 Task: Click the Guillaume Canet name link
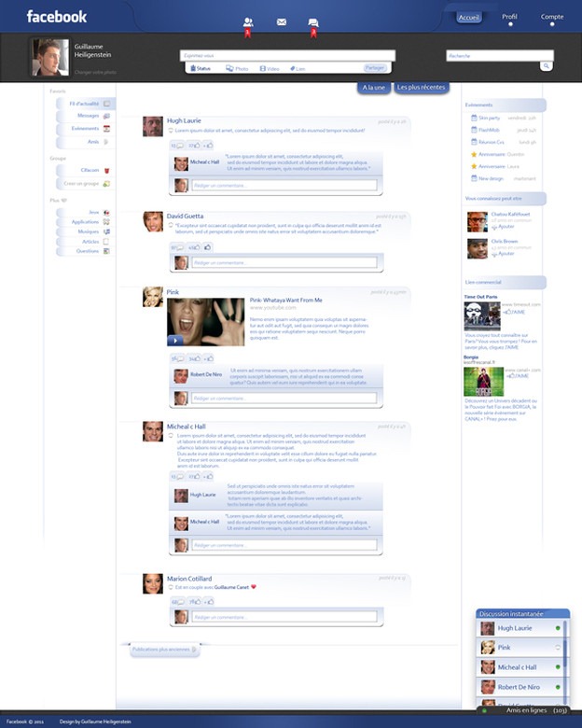[x=231, y=587]
